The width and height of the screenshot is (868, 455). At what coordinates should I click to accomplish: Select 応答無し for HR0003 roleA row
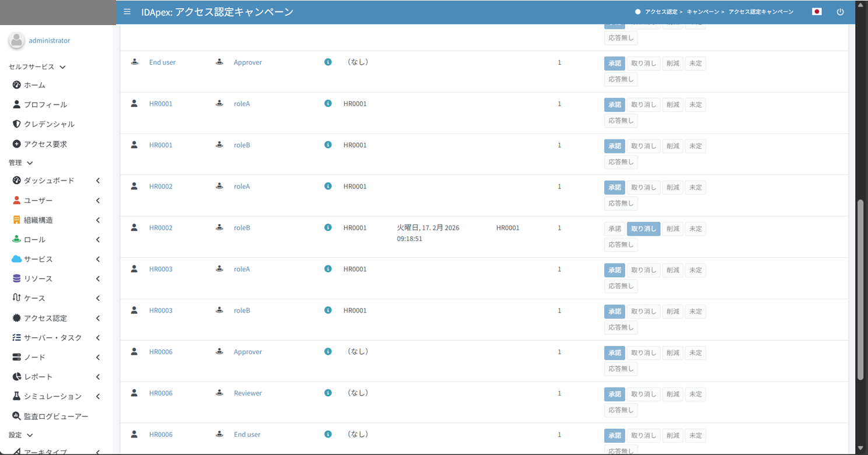[x=621, y=286]
